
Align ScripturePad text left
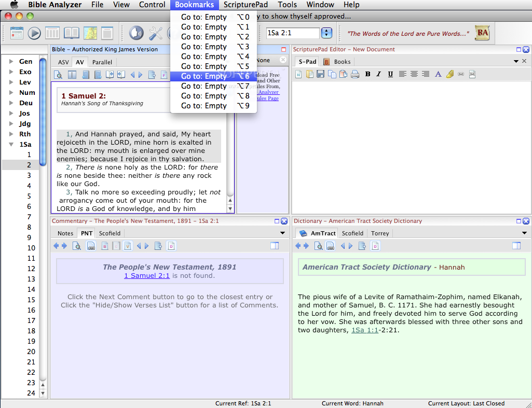[402, 74]
